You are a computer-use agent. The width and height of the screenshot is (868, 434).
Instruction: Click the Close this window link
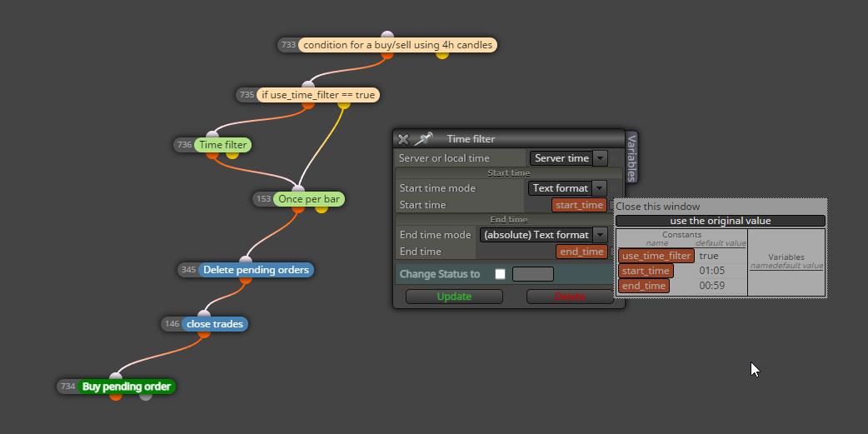point(658,207)
